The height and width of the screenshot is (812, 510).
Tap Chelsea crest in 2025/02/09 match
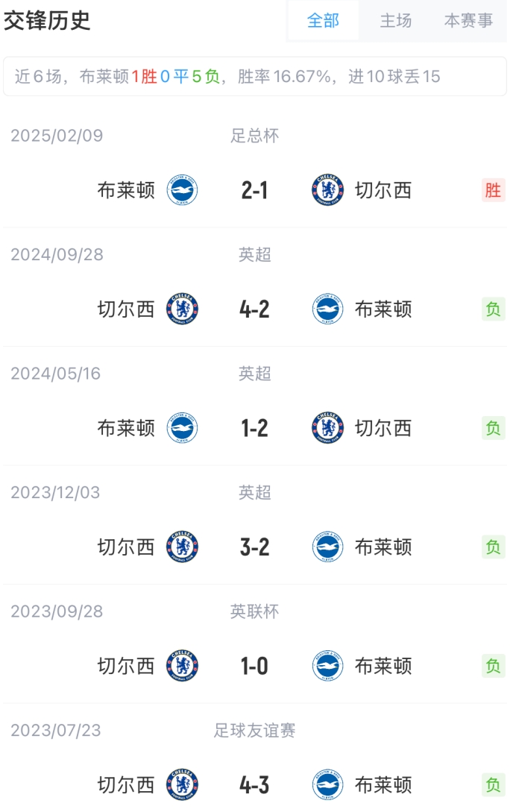pyautogui.click(x=328, y=191)
